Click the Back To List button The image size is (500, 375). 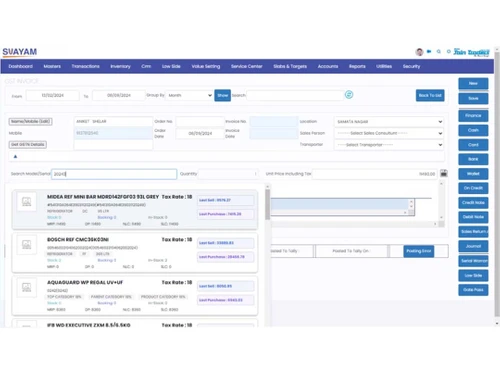(x=430, y=95)
